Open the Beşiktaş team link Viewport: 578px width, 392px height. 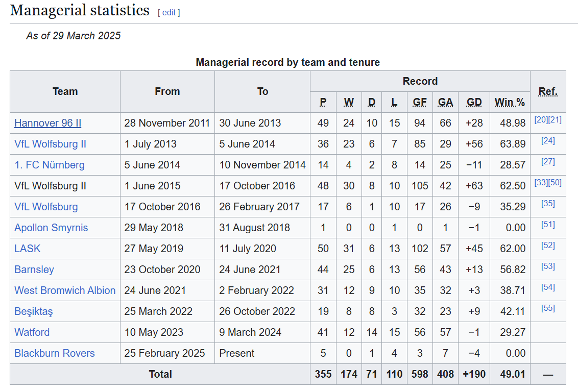point(34,312)
